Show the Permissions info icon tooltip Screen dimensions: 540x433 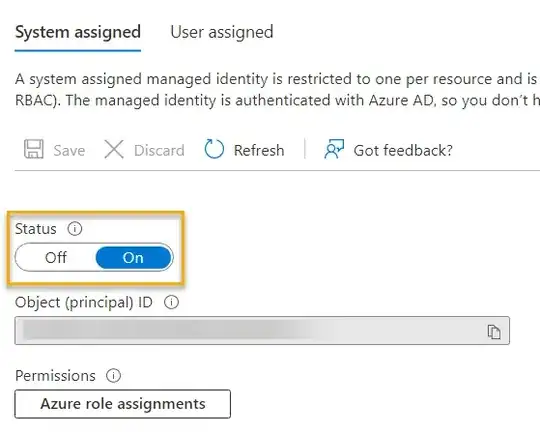[113, 375]
